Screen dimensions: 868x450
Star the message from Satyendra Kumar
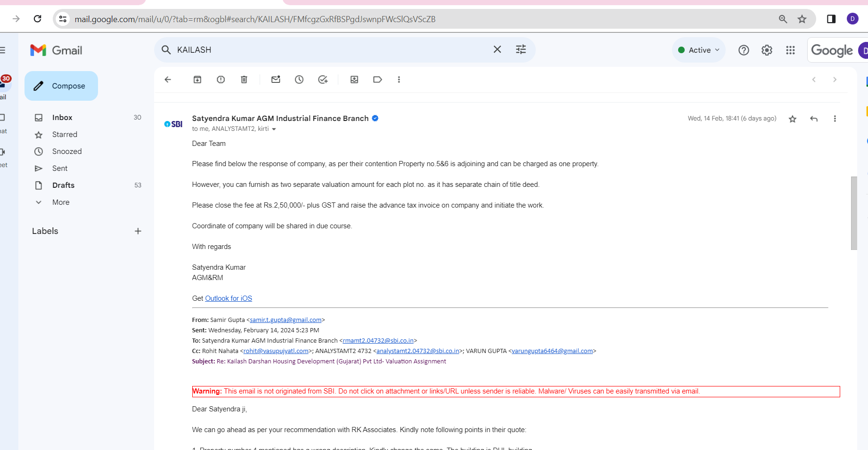pos(793,119)
